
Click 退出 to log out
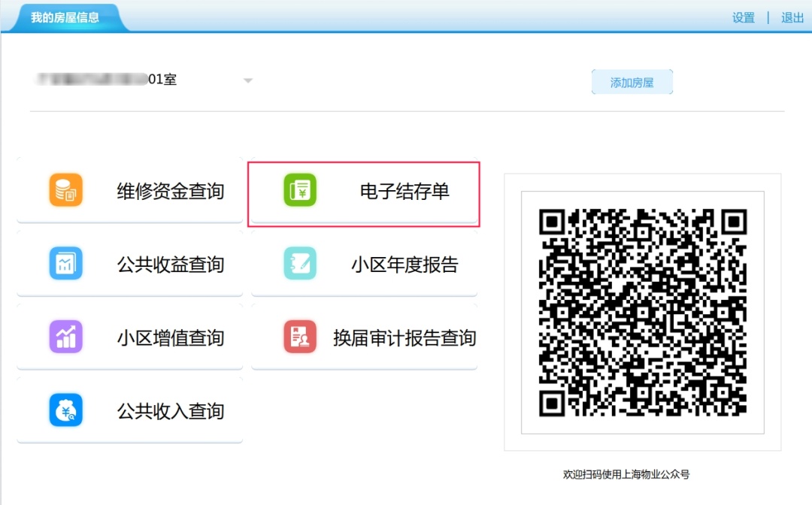(792, 18)
